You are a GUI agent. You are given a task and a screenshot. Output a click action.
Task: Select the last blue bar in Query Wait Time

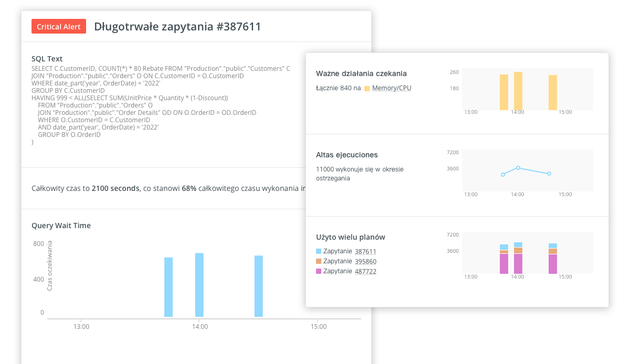pyautogui.click(x=259, y=286)
